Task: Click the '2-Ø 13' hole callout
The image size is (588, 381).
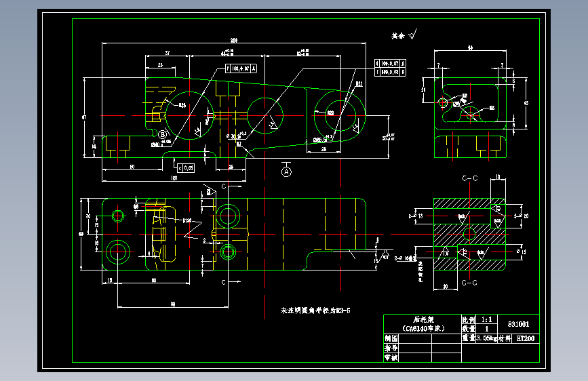Action: point(416,216)
